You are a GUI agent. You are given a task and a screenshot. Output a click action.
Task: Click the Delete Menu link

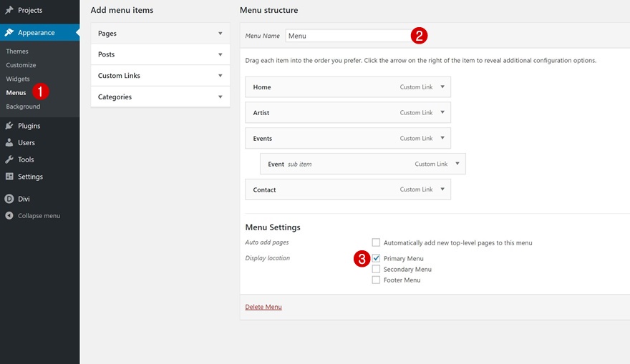(x=263, y=308)
